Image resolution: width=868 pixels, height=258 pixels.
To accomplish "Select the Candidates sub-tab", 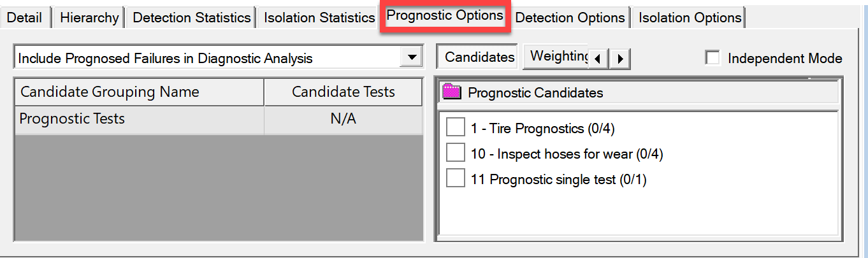I will 479,57.
